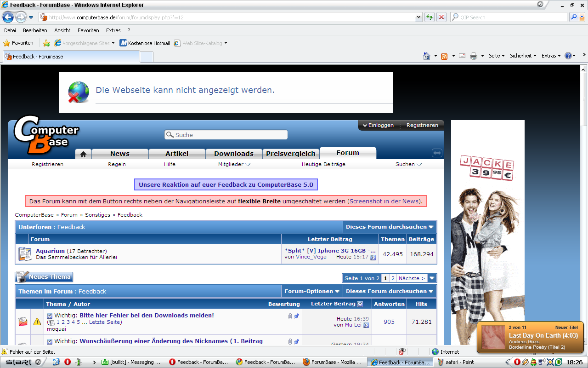Click the Registrieren link in top bar
The height and width of the screenshot is (368, 588).
click(x=422, y=125)
